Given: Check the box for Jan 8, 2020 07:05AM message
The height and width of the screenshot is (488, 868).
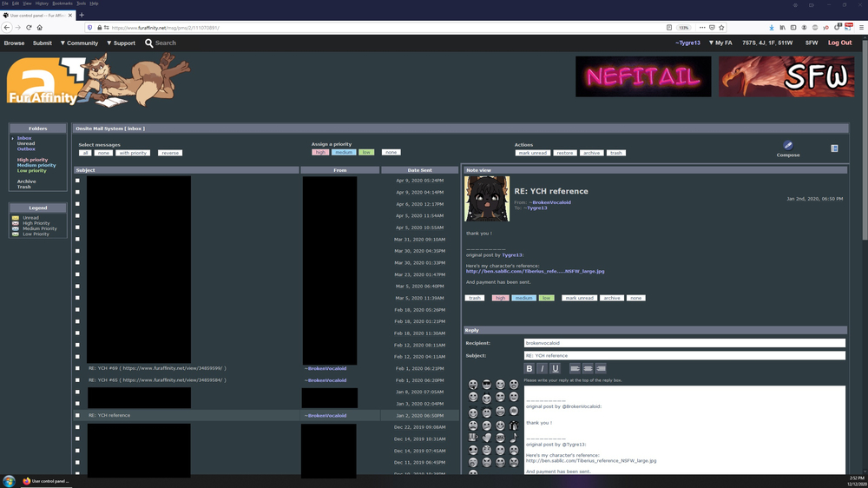Looking at the screenshot, I should pyautogui.click(x=77, y=392).
